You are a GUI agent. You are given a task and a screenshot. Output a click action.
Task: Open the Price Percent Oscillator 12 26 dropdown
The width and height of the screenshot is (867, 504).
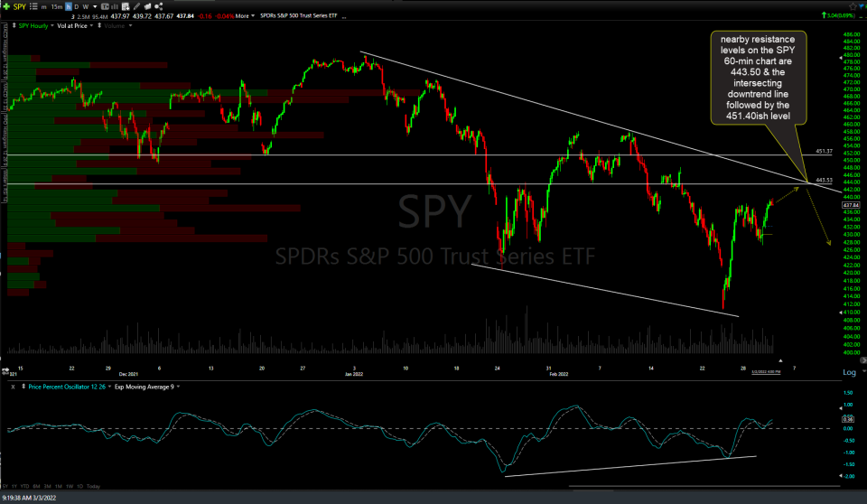[109, 387]
